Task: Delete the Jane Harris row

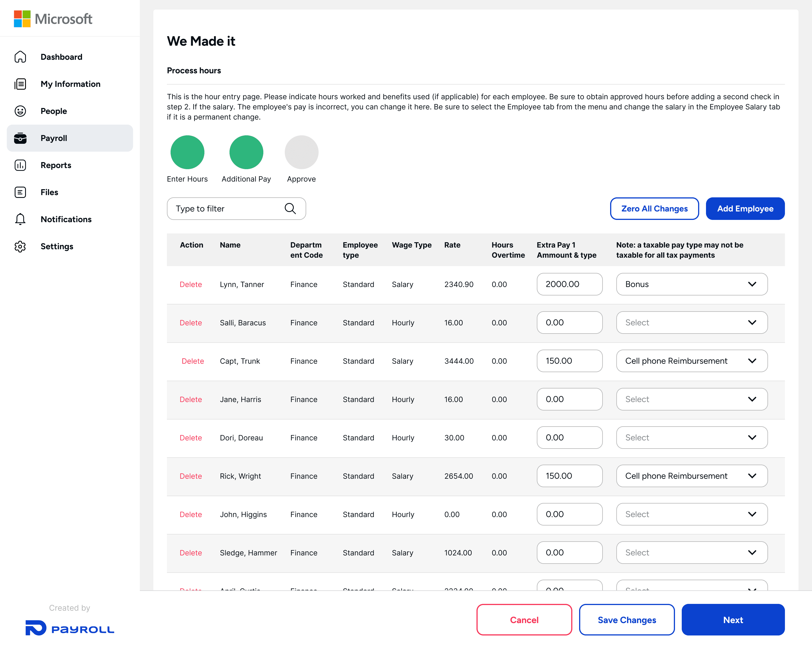Action: tap(191, 399)
